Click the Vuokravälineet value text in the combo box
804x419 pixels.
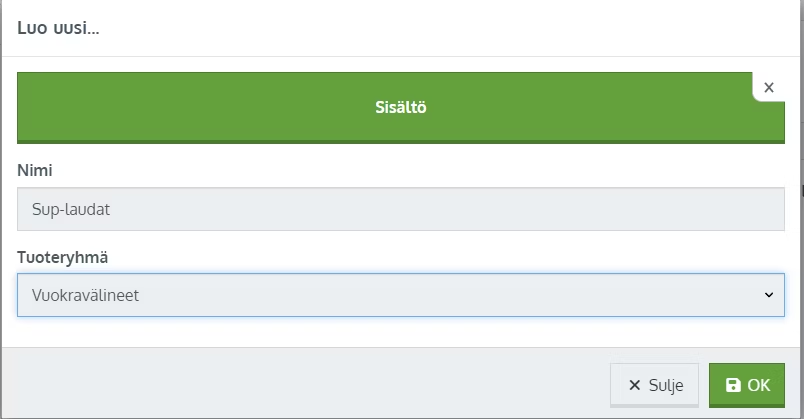(85, 295)
